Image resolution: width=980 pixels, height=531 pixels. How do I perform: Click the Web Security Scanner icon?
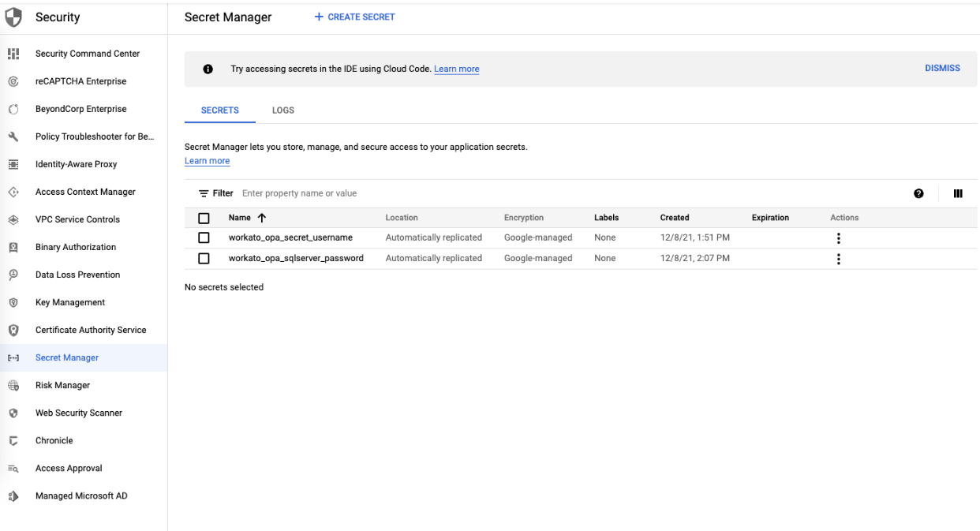(13, 413)
